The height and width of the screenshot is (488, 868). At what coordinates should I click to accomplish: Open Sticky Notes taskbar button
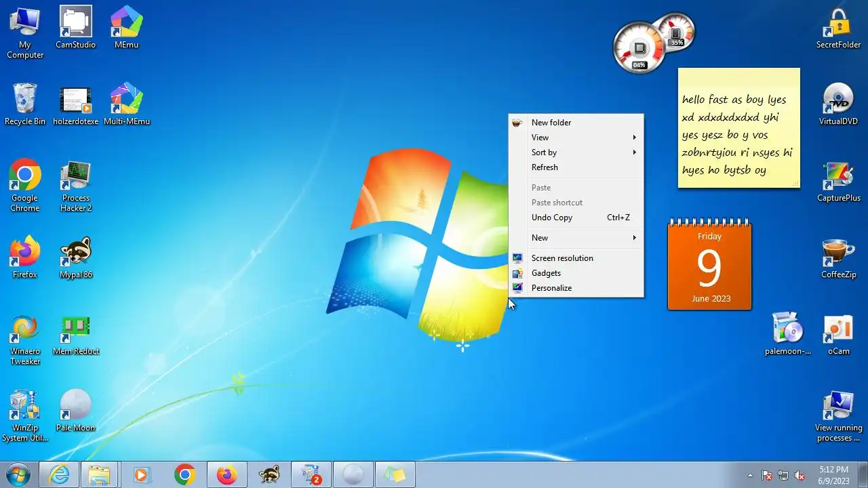395,475
